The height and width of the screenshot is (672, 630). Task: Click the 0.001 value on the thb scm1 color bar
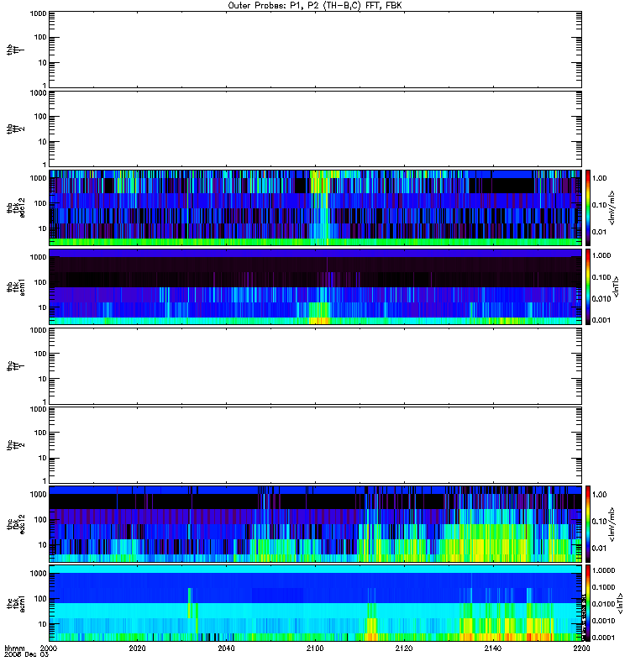[x=601, y=320]
